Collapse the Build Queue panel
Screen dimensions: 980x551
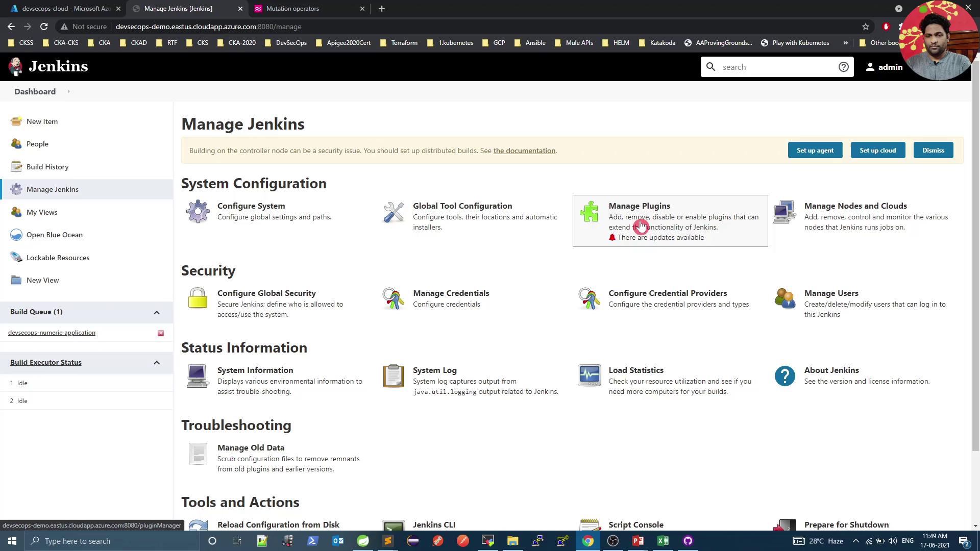pos(157,312)
